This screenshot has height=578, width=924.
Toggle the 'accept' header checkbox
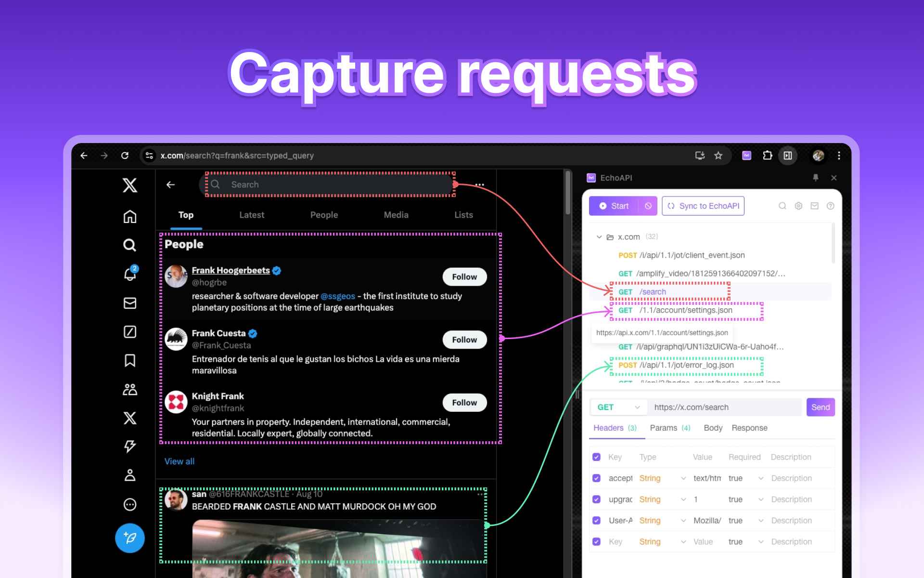coord(597,479)
